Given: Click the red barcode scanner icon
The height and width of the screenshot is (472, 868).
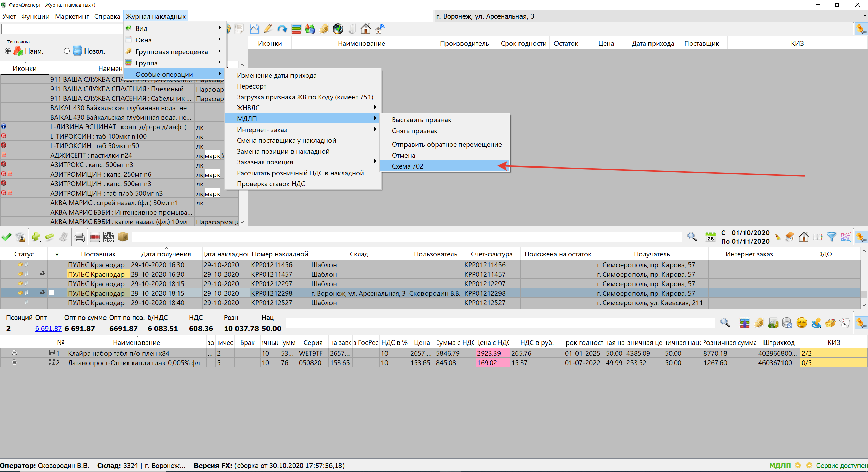Looking at the screenshot, I should 95,237.
